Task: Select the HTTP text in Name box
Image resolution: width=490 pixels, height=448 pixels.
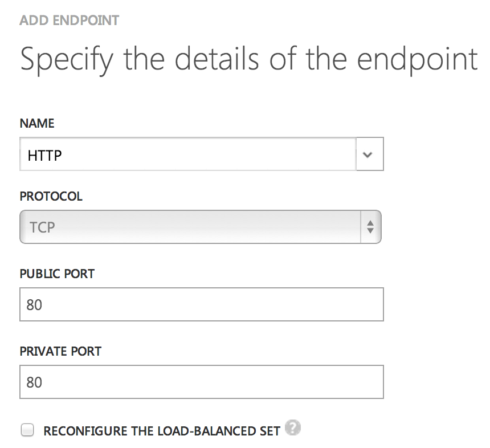Action: pos(44,155)
